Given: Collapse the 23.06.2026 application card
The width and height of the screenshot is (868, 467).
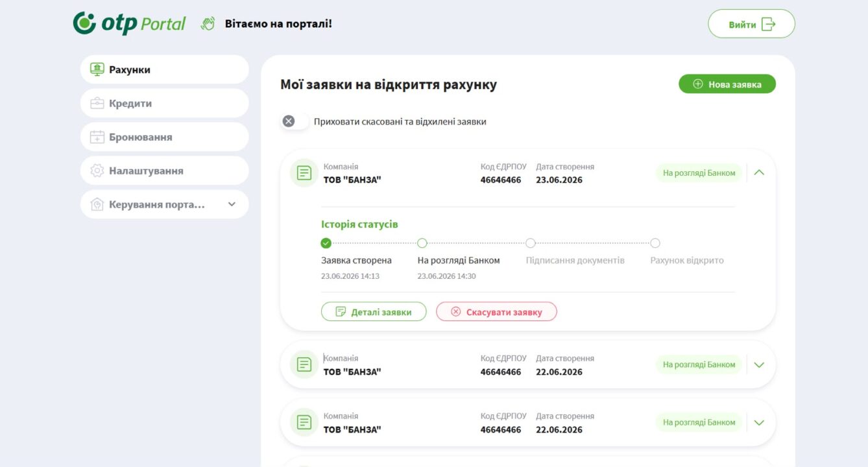Looking at the screenshot, I should tap(759, 173).
